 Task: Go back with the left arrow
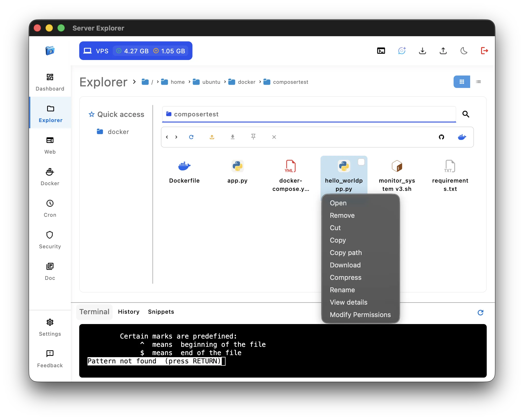[x=167, y=137]
